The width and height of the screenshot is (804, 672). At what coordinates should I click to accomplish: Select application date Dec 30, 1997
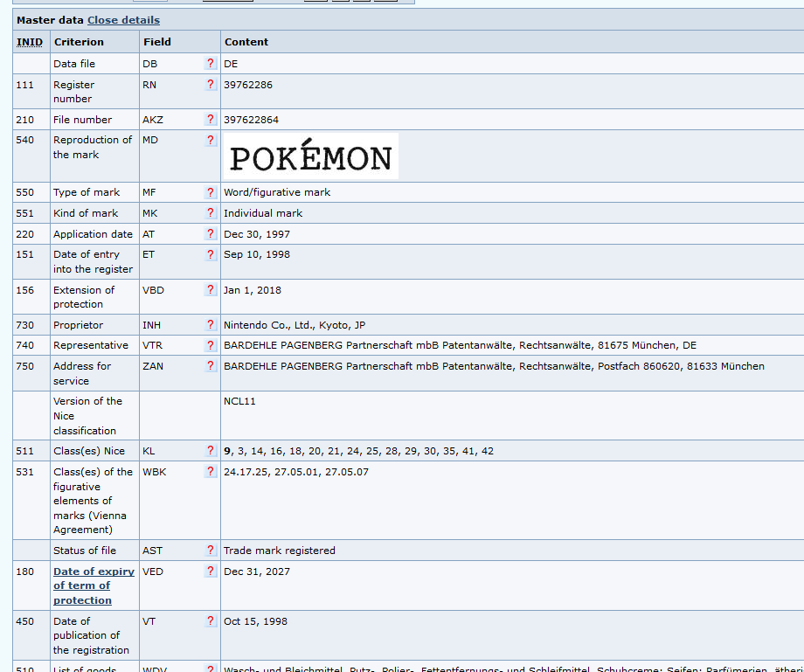257,234
